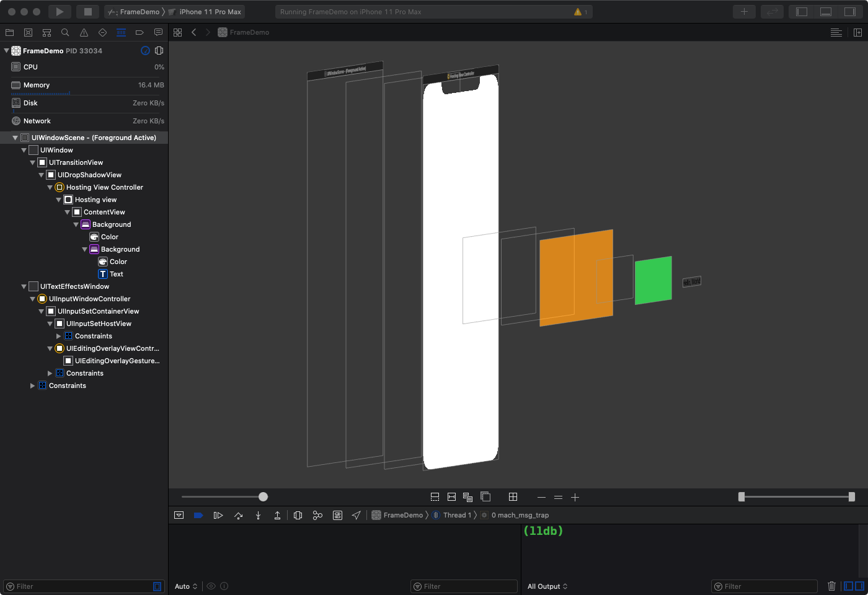Zoom in the view hierarchy canvas
Screen dimensions: 868x595
(575, 497)
